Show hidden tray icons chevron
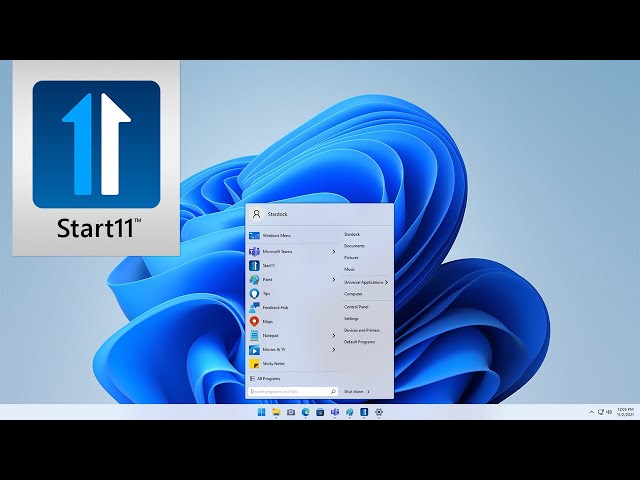 (x=591, y=412)
